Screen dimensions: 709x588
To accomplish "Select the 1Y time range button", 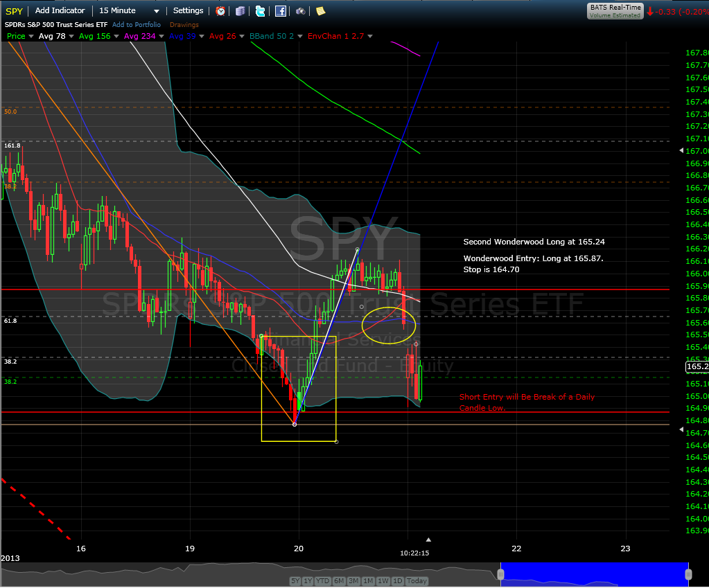I will pos(308,581).
